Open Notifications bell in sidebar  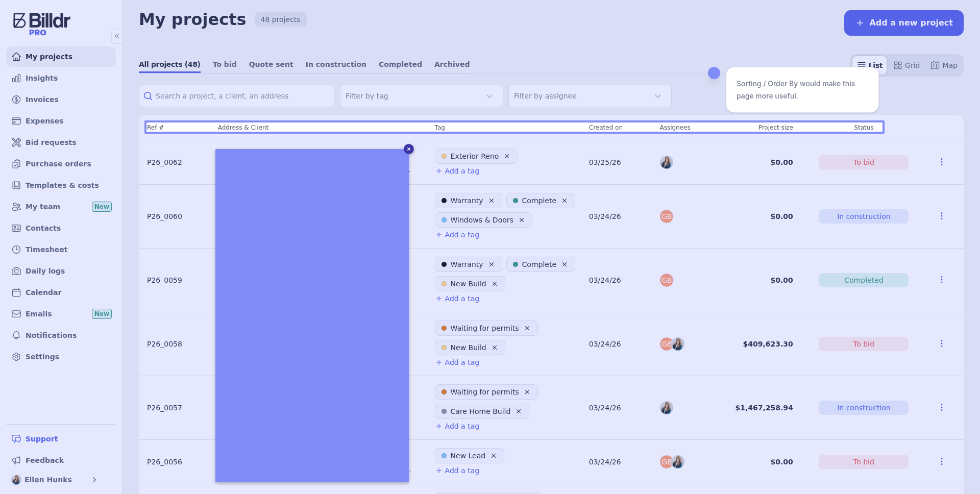[x=51, y=335]
